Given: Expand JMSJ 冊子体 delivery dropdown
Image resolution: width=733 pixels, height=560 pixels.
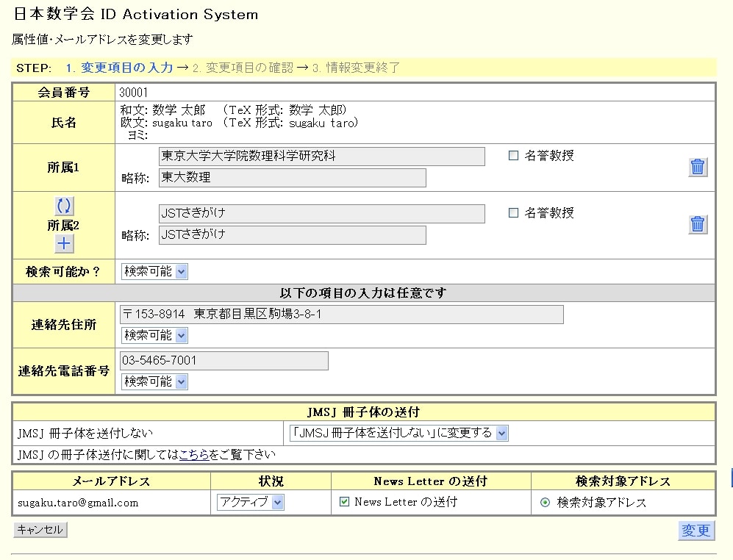Looking at the screenshot, I should tap(398, 433).
